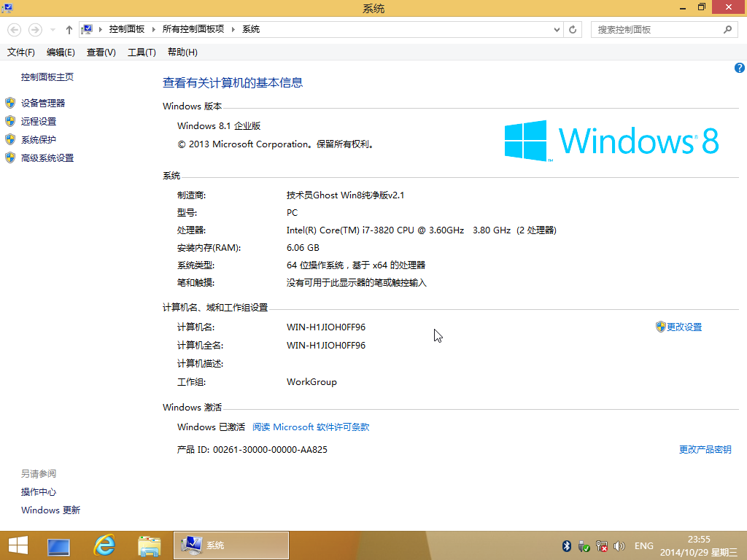Click the shield icon beside 远程设置
This screenshot has width=747, height=560.
[10, 122]
